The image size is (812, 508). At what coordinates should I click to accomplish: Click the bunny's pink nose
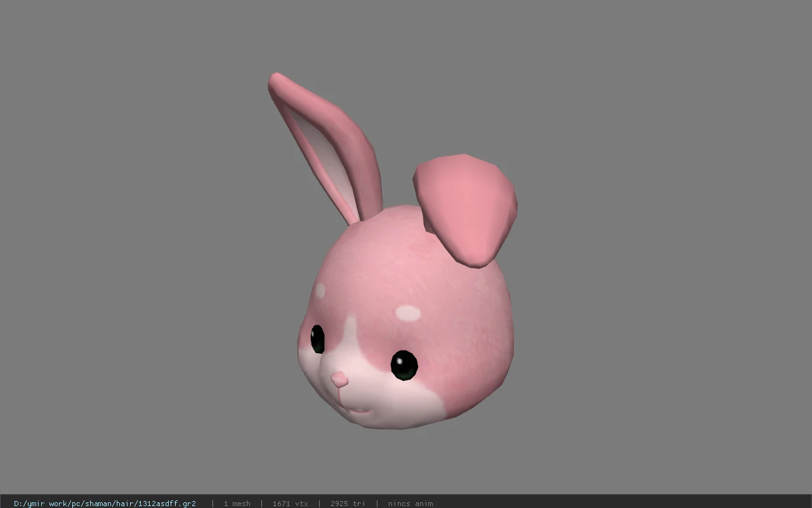pos(339,380)
